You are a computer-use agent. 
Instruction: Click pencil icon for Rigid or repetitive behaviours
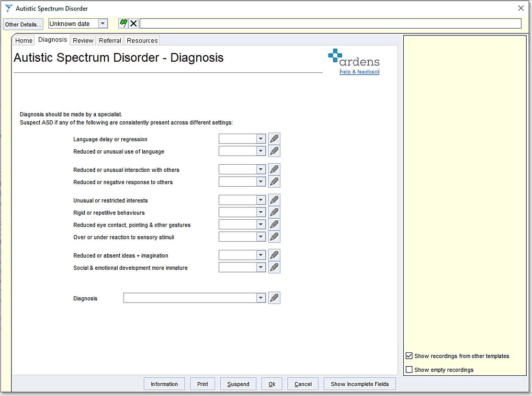(274, 212)
